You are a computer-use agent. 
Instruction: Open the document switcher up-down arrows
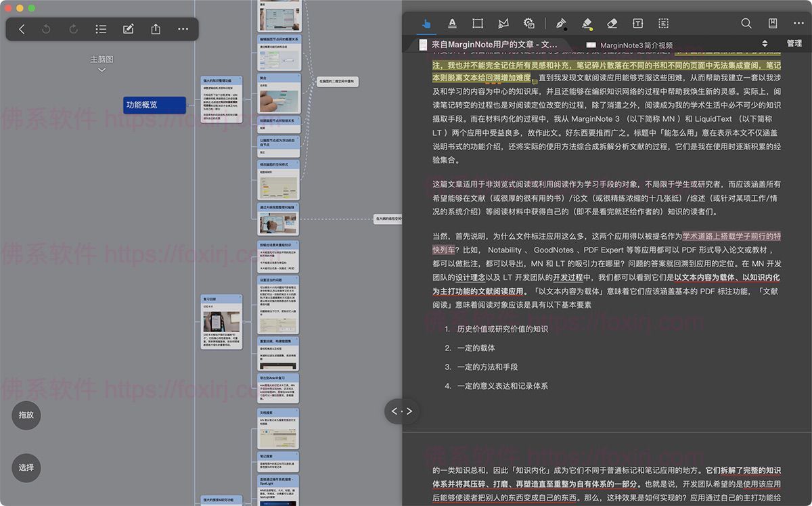765,44
